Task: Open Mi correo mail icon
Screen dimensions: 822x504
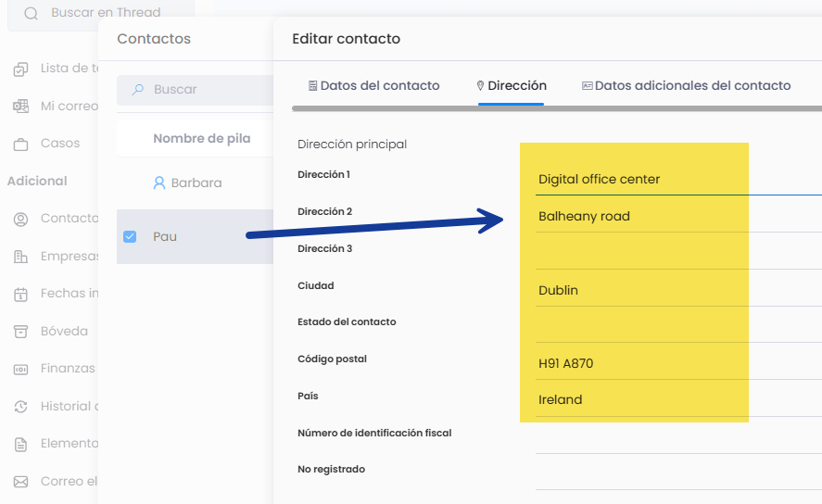Action: pyautogui.click(x=21, y=107)
